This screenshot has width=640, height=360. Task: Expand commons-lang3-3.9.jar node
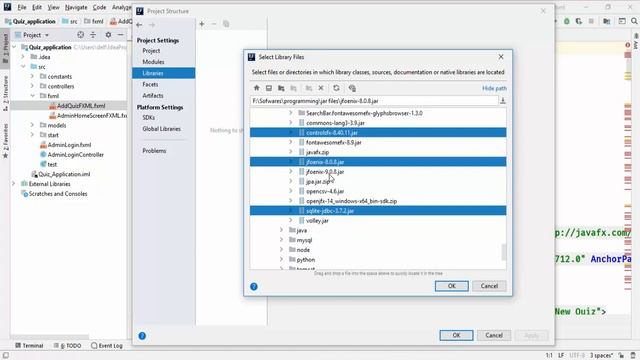(291, 122)
